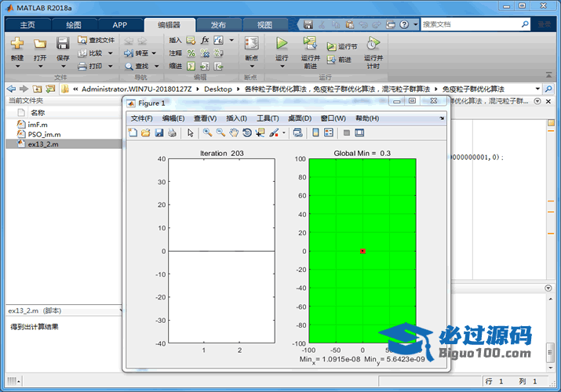Open the 查看(V) menu in Figure 1

tap(205, 118)
